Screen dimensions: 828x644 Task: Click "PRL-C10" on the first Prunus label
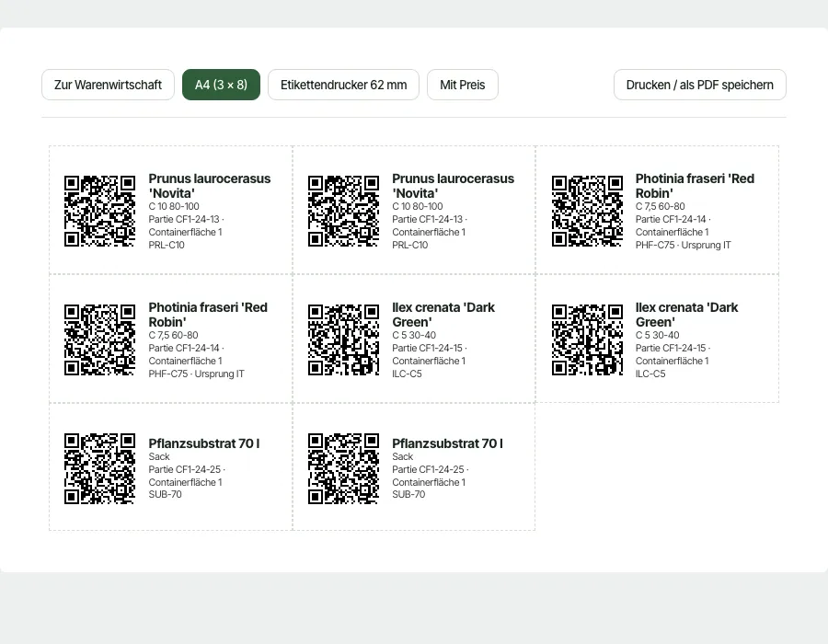[167, 245]
